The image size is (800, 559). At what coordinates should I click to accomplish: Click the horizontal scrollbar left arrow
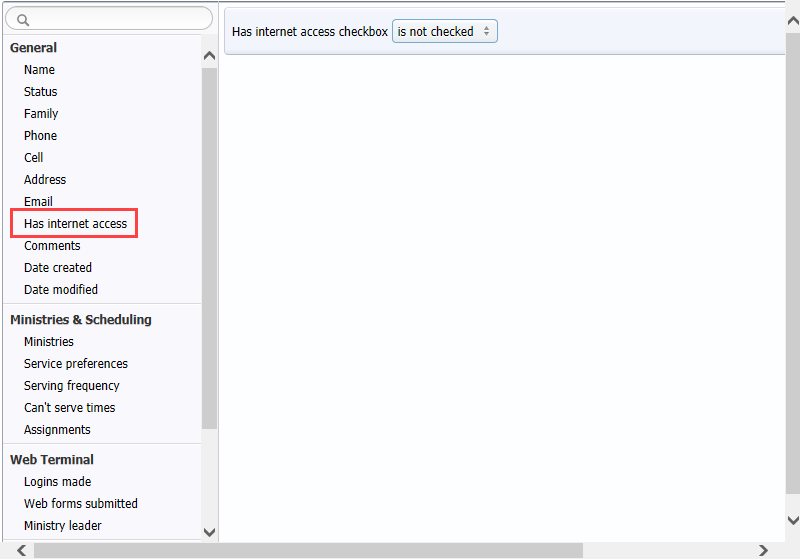(22, 550)
